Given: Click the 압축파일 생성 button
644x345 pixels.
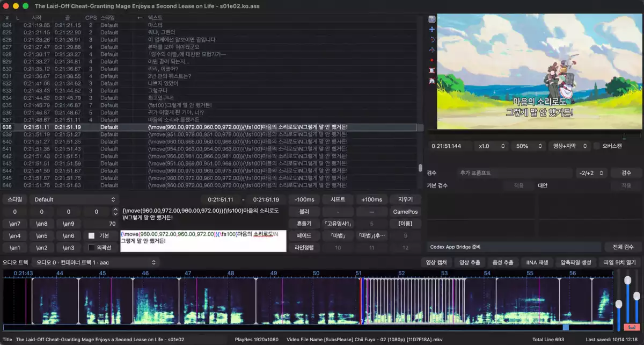Looking at the screenshot, I should [575, 263].
